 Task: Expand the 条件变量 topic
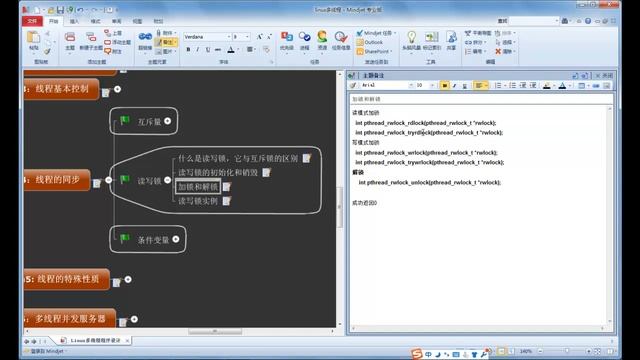(x=176, y=239)
